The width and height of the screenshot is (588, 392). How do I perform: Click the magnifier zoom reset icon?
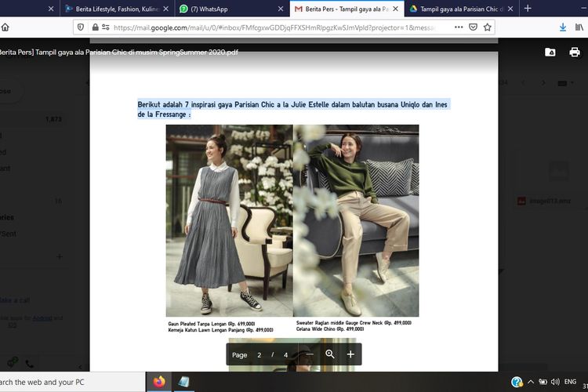pos(330,354)
